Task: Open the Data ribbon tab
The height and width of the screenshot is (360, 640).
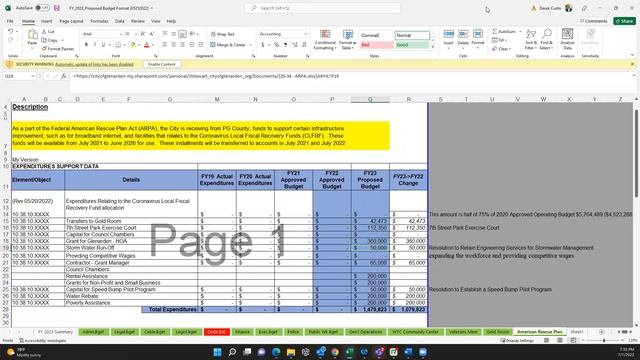Action: point(120,21)
